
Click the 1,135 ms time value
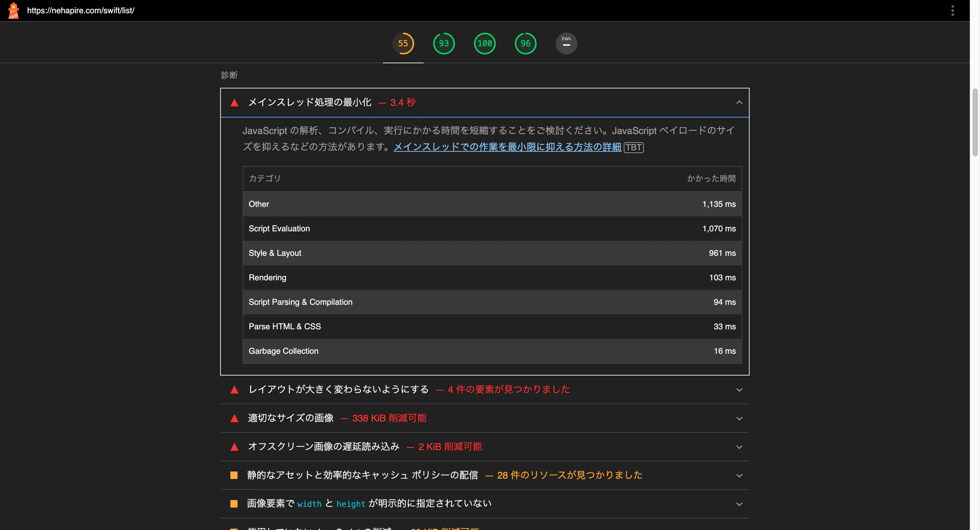click(x=719, y=204)
